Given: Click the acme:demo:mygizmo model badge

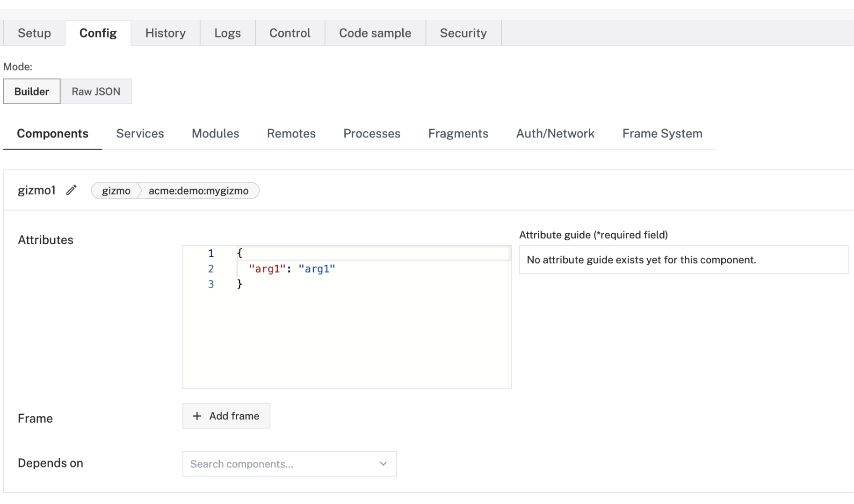Looking at the screenshot, I should click(199, 191).
